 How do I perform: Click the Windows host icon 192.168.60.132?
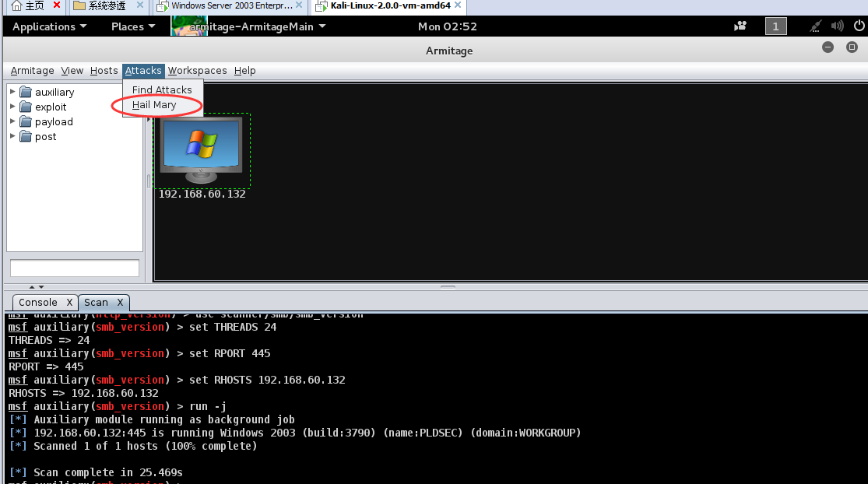201,151
